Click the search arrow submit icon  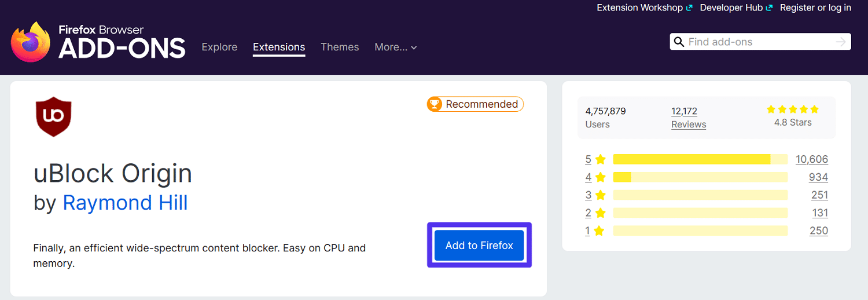[x=841, y=42]
